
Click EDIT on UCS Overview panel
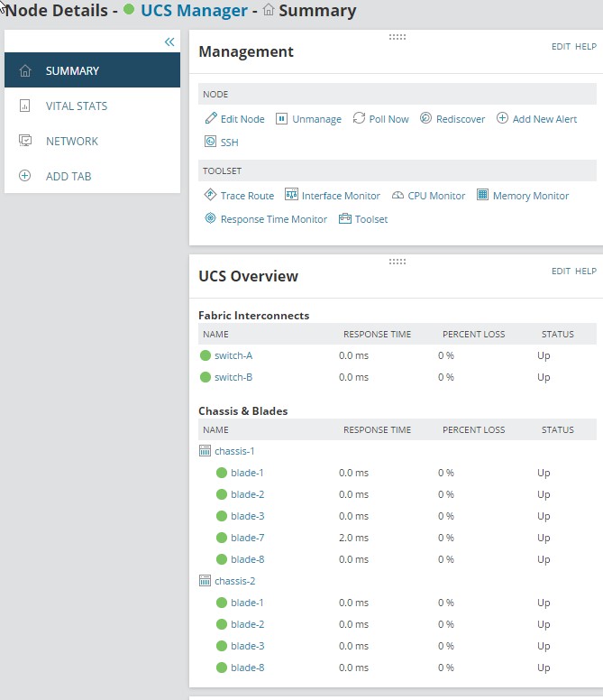[561, 271]
